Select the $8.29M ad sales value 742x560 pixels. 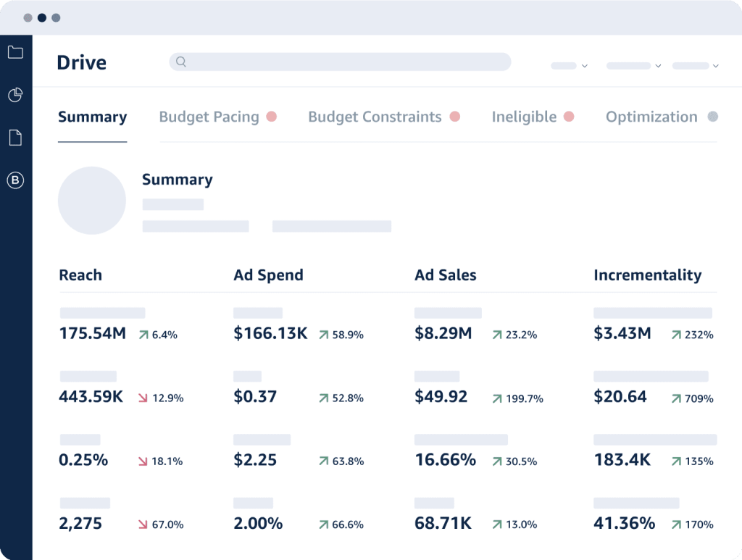(443, 333)
